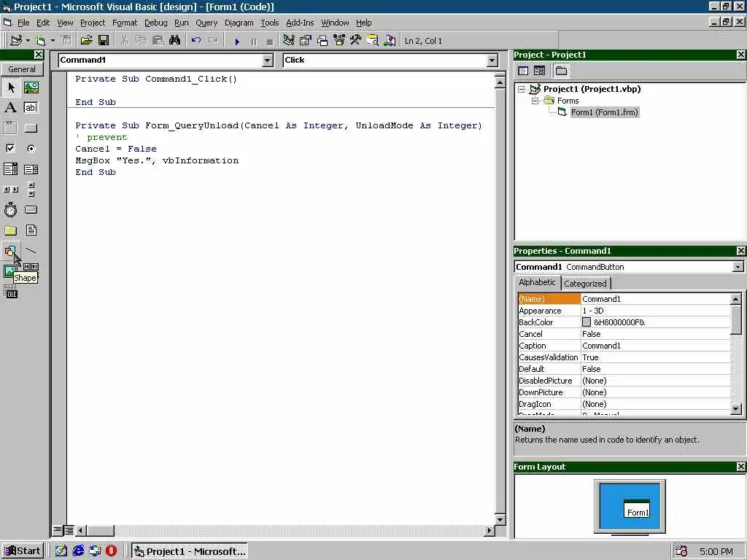Click the code window horizontal scroll-right arrow
The height and width of the screenshot is (560, 747).
coord(489,530)
